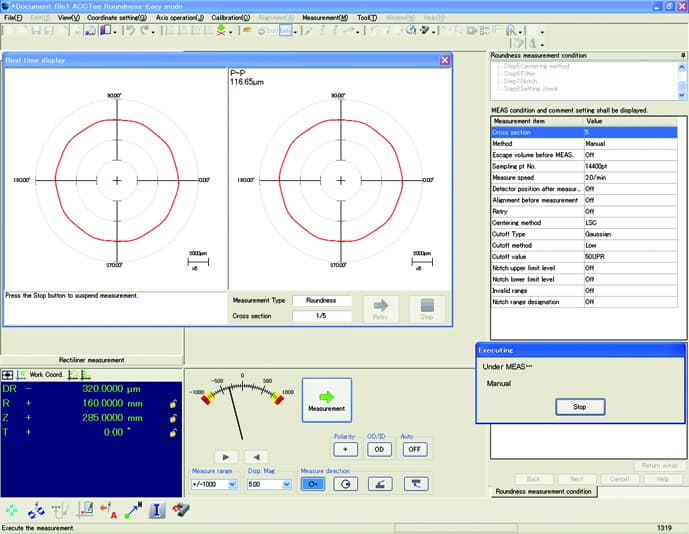Open the Coordinate setting menu
The height and width of the screenshot is (534, 689).
point(117,18)
